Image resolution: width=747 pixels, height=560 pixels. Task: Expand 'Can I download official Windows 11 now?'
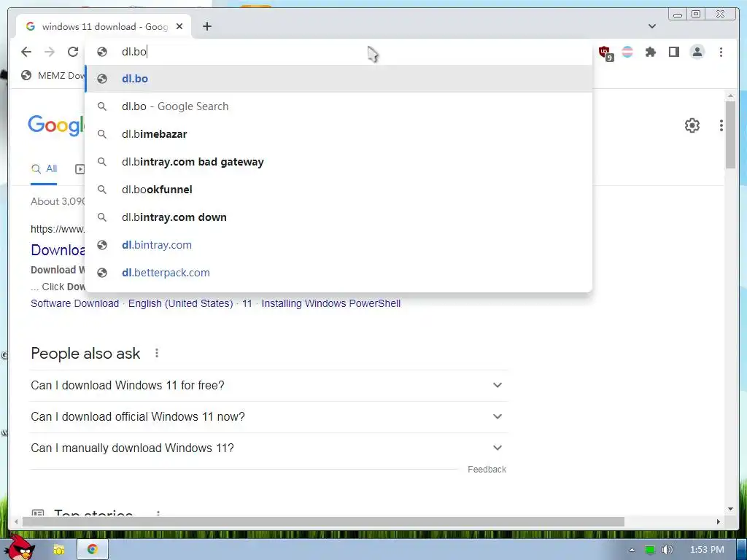coord(268,416)
